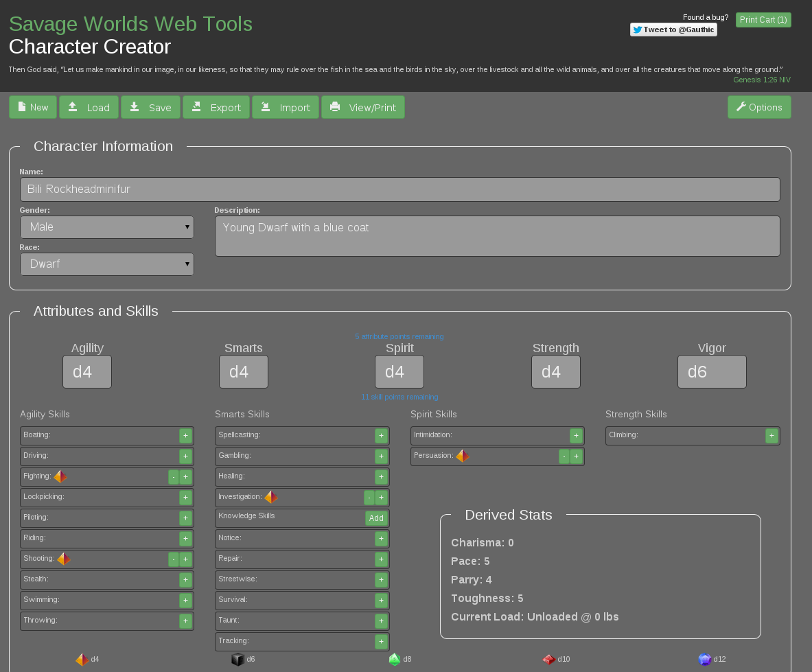The image size is (812, 672).
Task: Click the New character button
Action: [33, 107]
